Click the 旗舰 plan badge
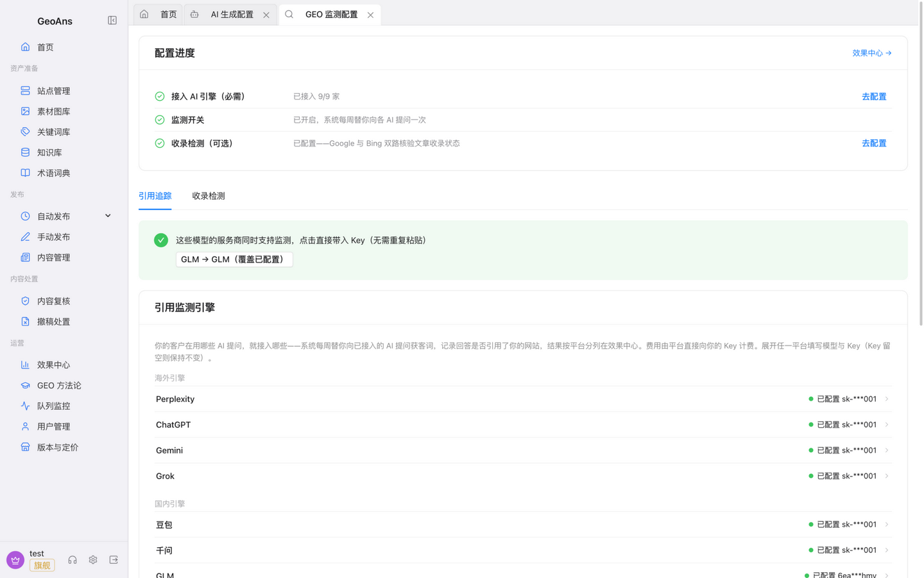The image size is (924, 578). click(x=42, y=566)
